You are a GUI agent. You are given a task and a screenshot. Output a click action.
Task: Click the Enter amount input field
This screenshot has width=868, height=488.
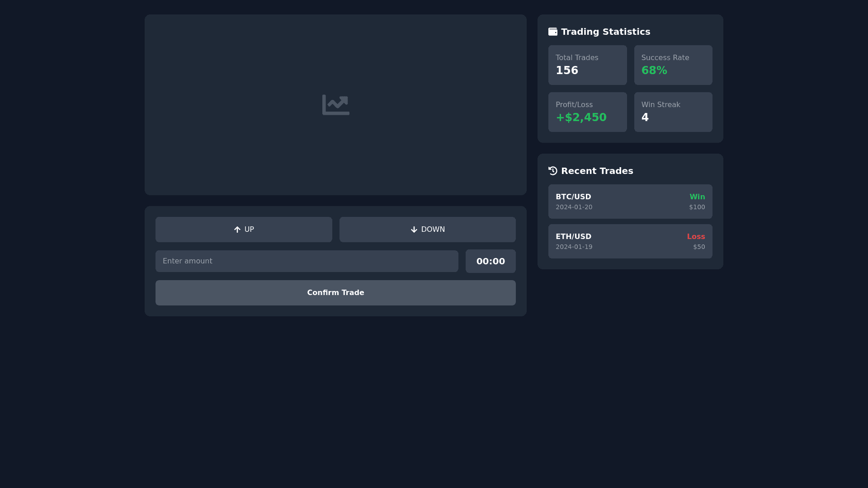point(307,261)
